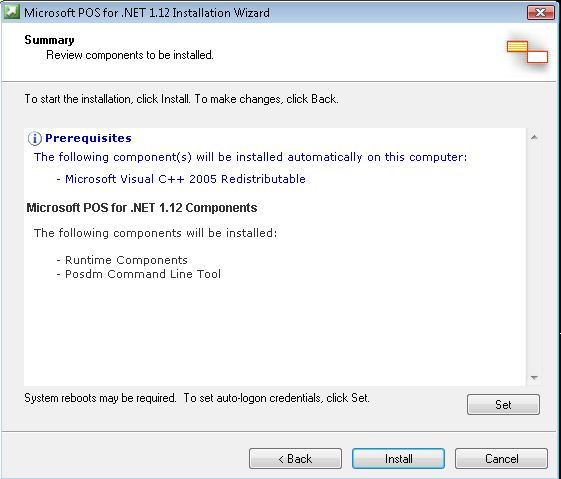The height and width of the screenshot is (479, 561).
Task: Click the empty area of summary pane
Action: pos(275,329)
